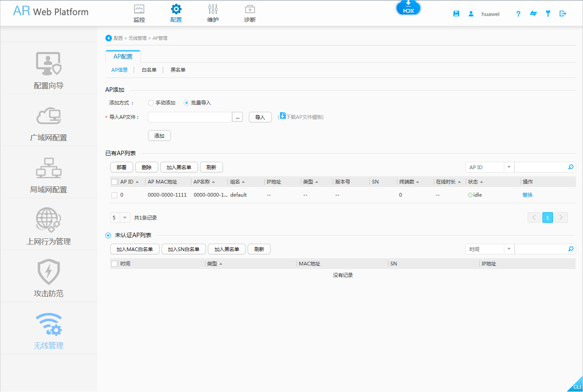Select the 手动添加 radio button
The image size is (583, 392).
(x=151, y=102)
